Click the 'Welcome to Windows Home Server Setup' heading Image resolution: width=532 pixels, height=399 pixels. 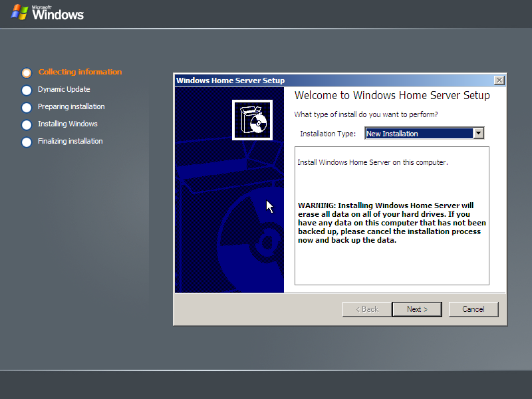[392, 95]
